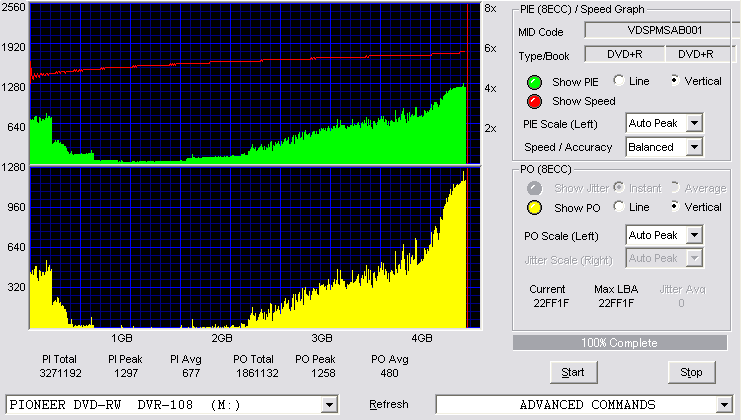Click the MID Code field VDSPMSAB001
This screenshot has width=742, height=420.
(664, 30)
